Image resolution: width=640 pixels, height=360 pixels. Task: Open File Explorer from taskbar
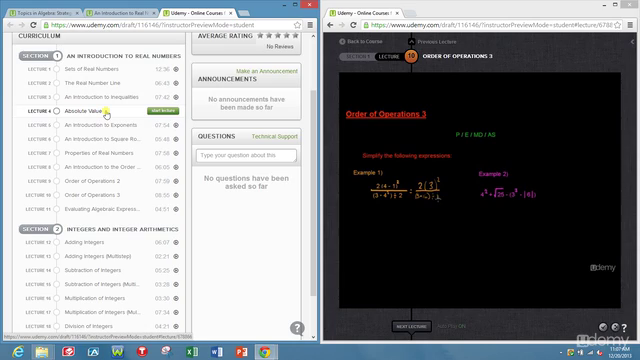click(x=42, y=351)
